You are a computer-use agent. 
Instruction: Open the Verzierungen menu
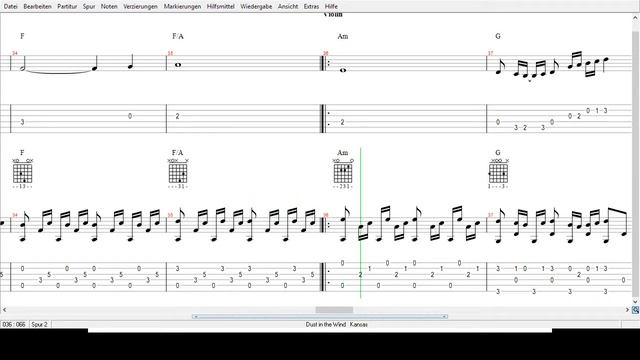coord(140,7)
